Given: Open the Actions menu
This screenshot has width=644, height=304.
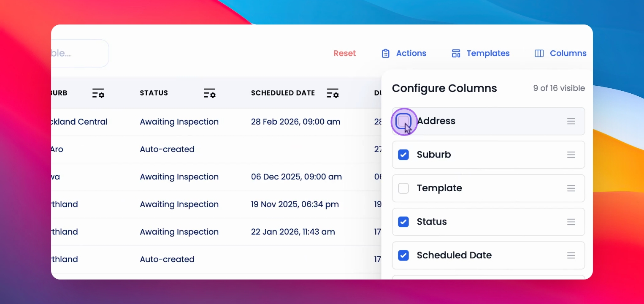Looking at the screenshot, I should click(404, 54).
